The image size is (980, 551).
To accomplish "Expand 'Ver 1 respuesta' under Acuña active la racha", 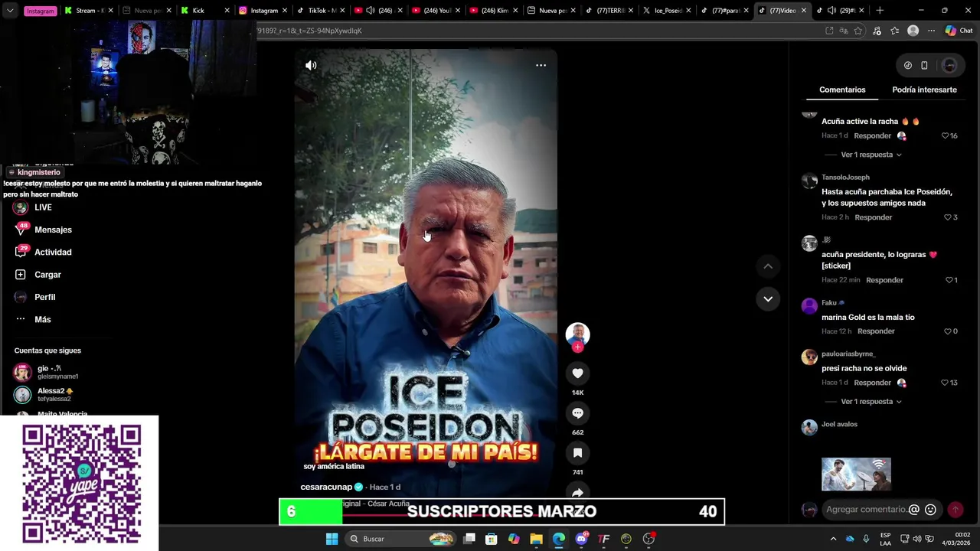I will tap(871, 155).
